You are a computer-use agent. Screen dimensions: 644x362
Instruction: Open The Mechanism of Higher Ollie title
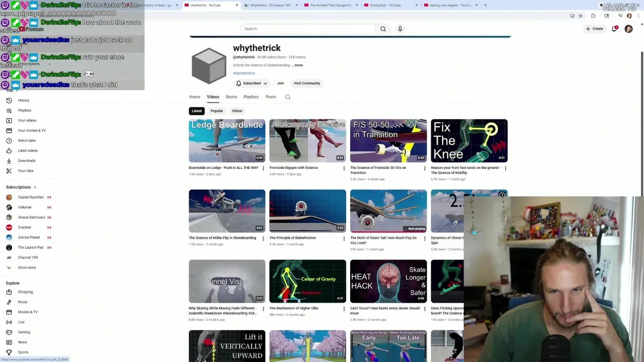[294, 308]
